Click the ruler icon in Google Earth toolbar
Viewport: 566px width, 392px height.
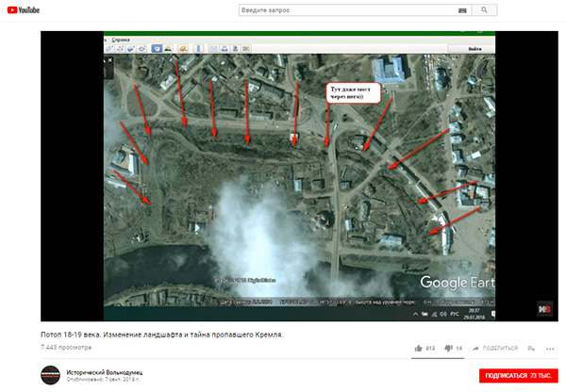pos(198,49)
